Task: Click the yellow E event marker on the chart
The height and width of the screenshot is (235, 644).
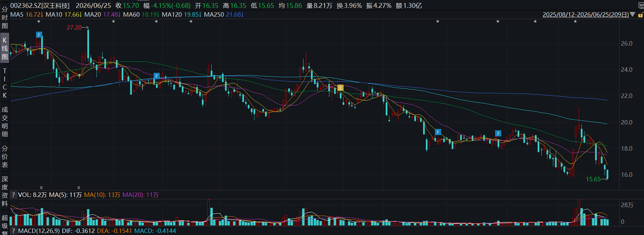Action: coord(341,88)
